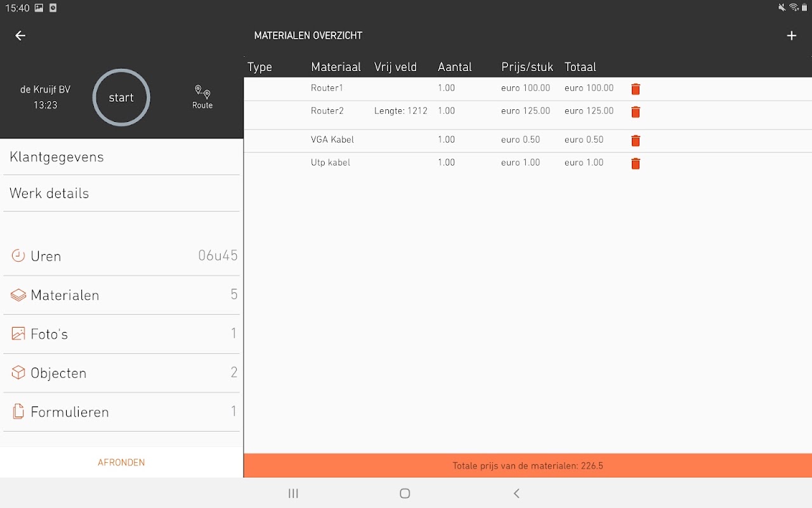The image size is (812, 508).
Task: Delete the Router1 material row
Action: [636, 89]
